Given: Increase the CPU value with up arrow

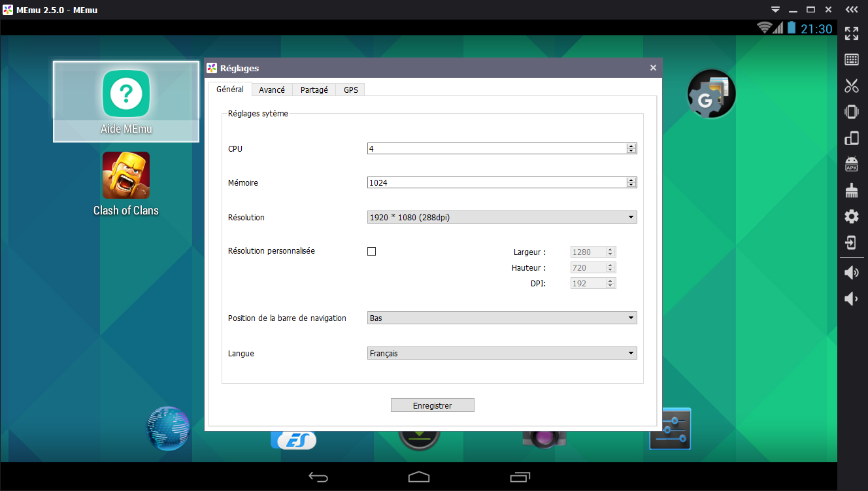Looking at the screenshot, I should tap(631, 146).
